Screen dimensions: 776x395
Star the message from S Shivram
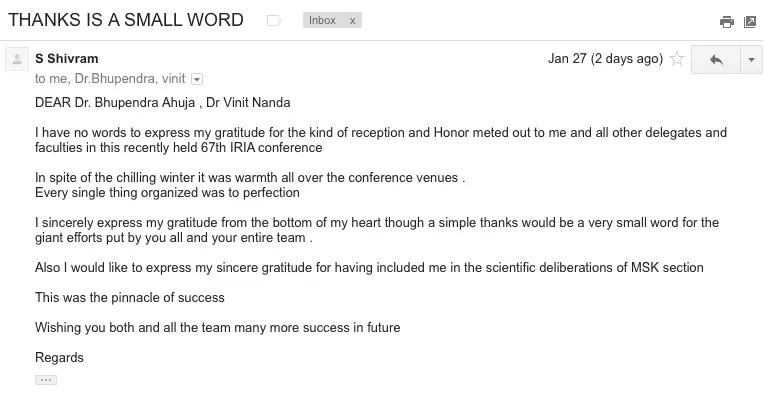[677, 59]
